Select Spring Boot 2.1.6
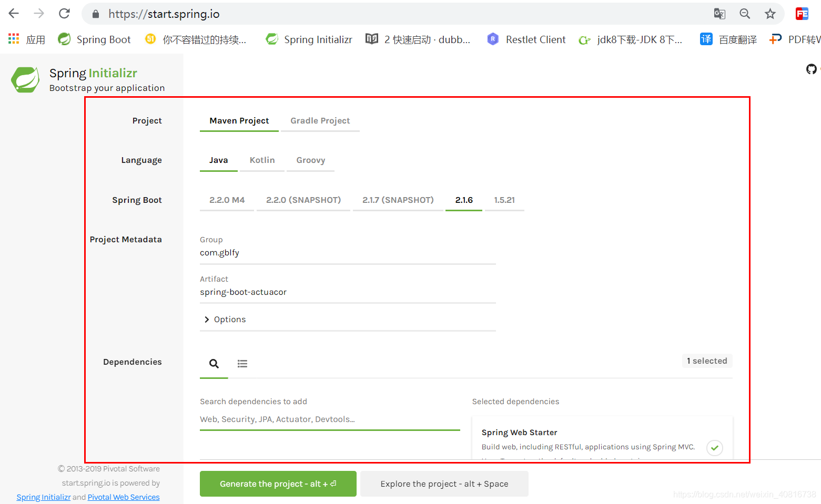 pos(464,200)
